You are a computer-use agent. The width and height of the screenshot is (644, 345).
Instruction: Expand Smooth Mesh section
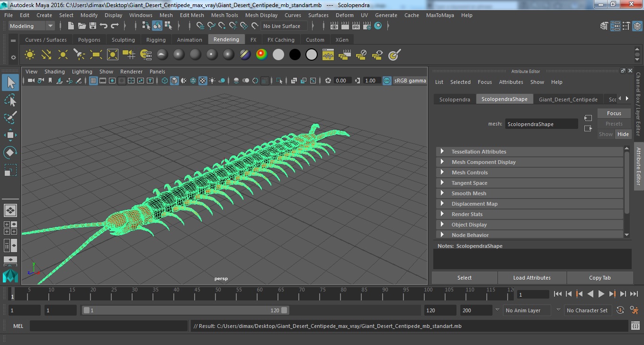[x=529, y=193]
